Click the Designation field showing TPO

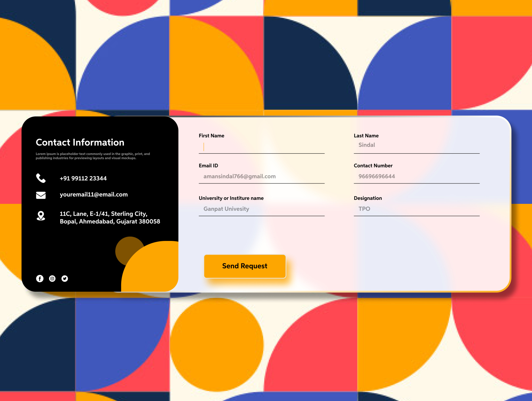point(417,209)
